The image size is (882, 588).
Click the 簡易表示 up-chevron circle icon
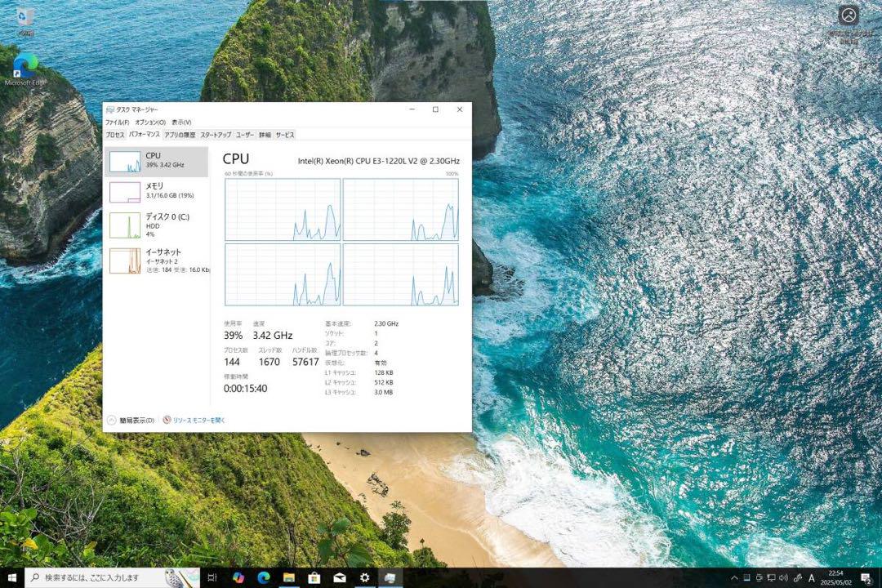[x=111, y=421]
